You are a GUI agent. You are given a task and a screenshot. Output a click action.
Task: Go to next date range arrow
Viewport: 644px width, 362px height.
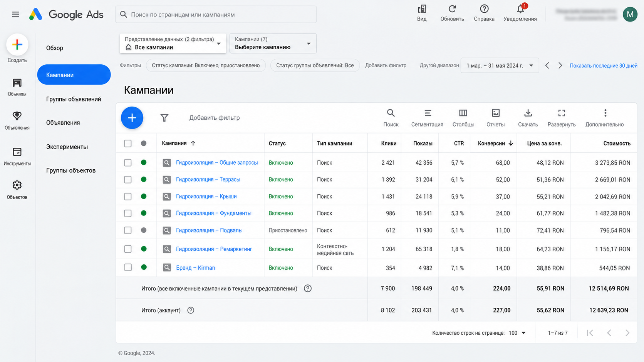point(560,65)
